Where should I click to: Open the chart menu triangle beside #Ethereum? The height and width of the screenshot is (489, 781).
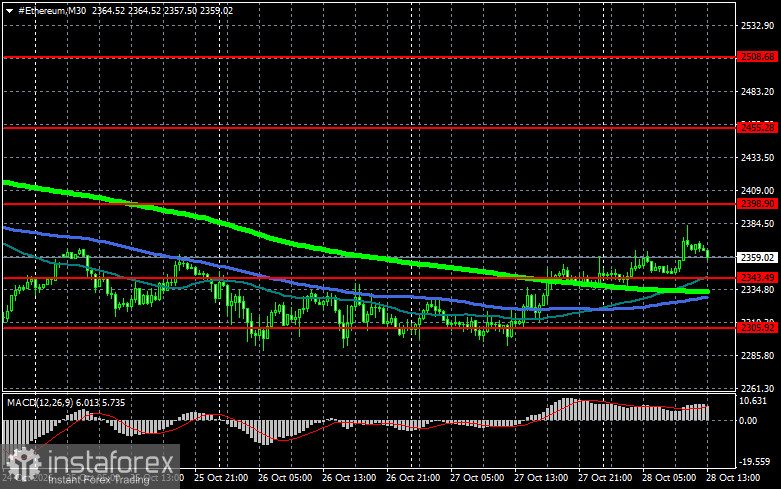9,11
